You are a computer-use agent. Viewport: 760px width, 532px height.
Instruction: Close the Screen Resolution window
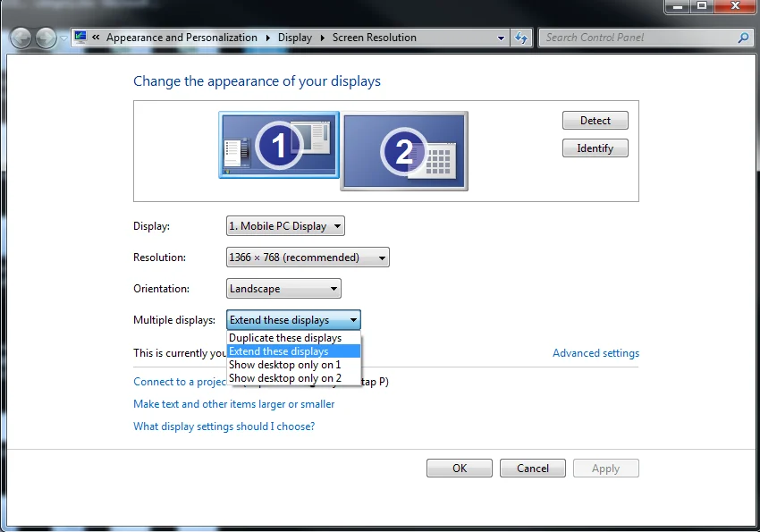coord(735,6)
